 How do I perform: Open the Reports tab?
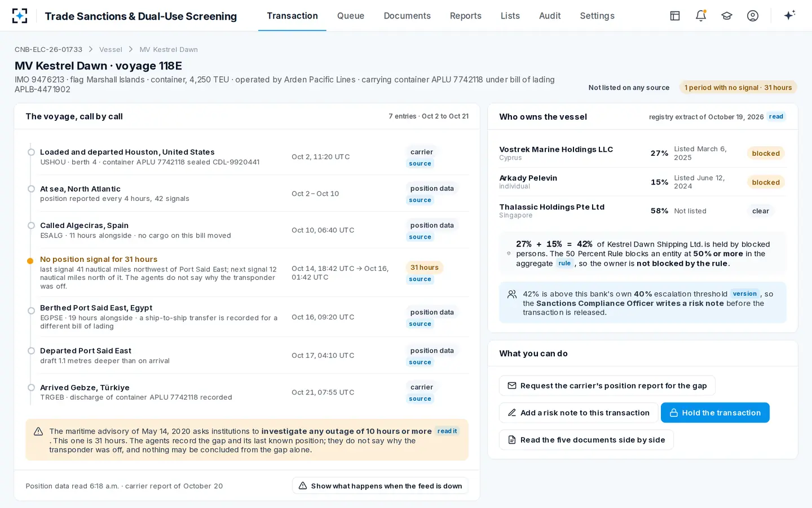click(466, 16)
